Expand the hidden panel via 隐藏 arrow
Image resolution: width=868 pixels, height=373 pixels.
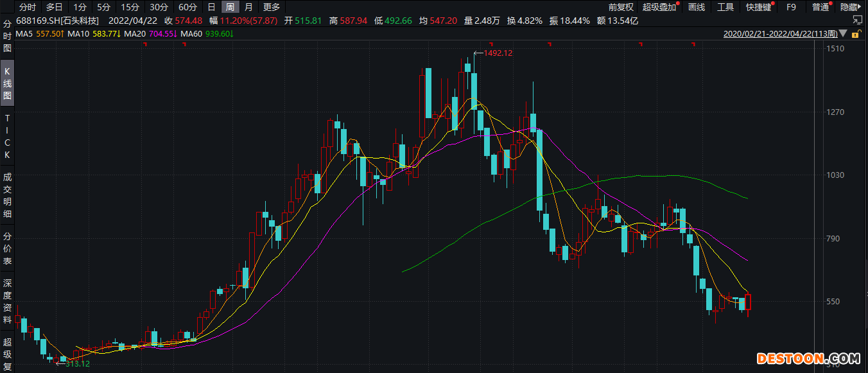click(851, 7)
